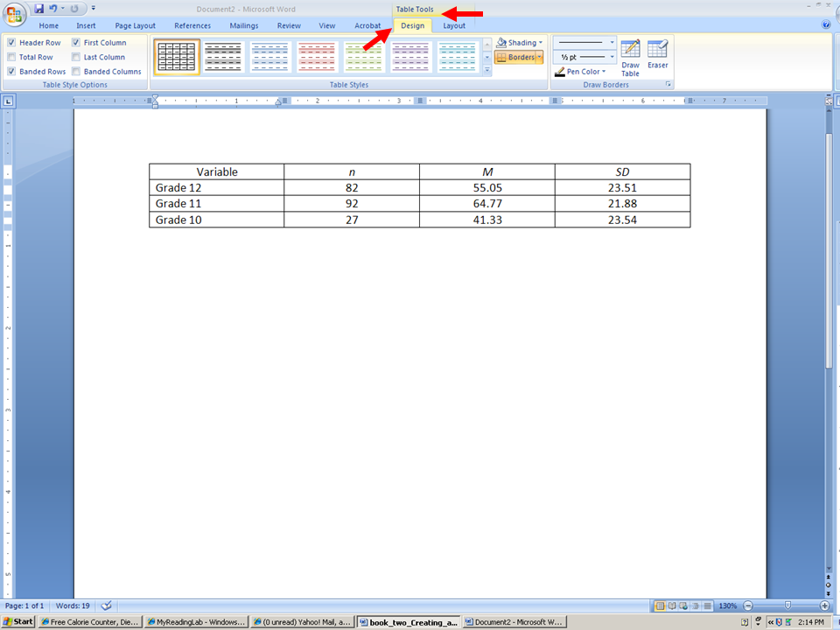840x630 pixels.
Task: Open the Shading dropdown
Action: (520, 43)
